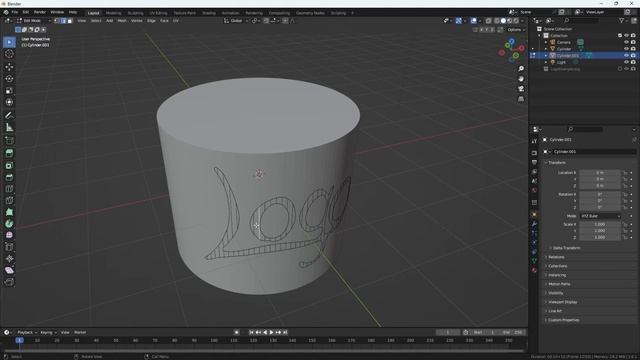Toggle visibility eye for Cylinder
640x360 pixels.
(626, 49)
